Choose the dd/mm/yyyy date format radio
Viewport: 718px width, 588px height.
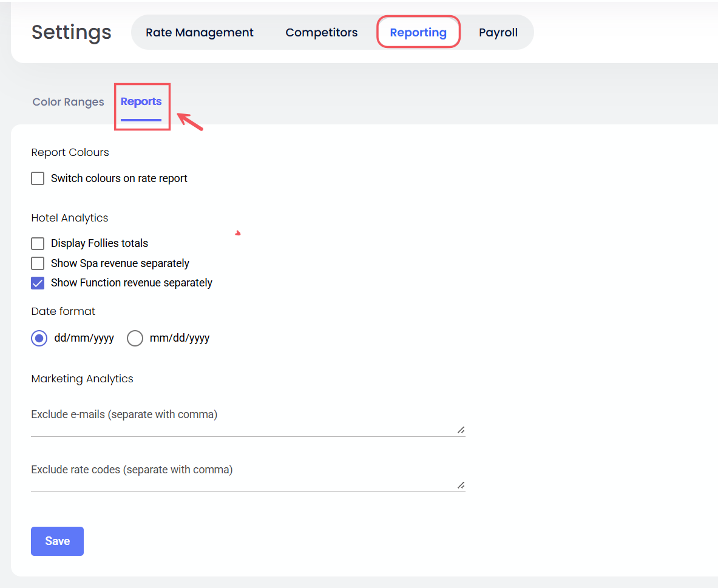[39, 339]
